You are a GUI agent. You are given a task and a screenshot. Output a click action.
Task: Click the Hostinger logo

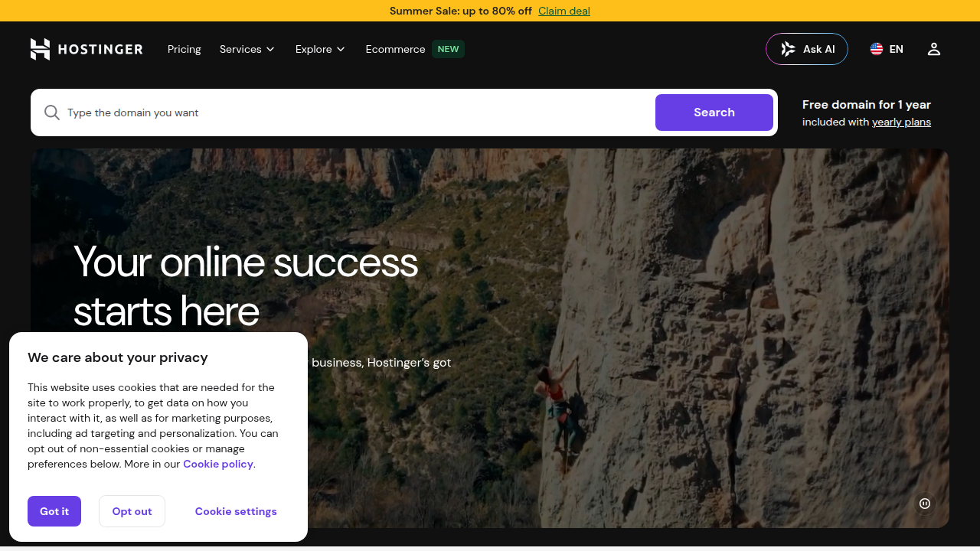87,49
